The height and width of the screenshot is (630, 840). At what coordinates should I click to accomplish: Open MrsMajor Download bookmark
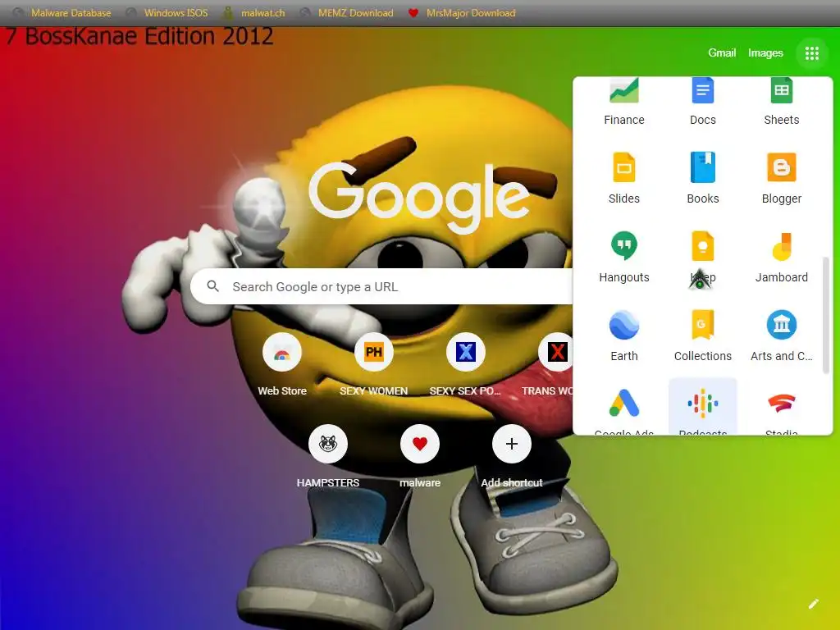pos(461,13)
